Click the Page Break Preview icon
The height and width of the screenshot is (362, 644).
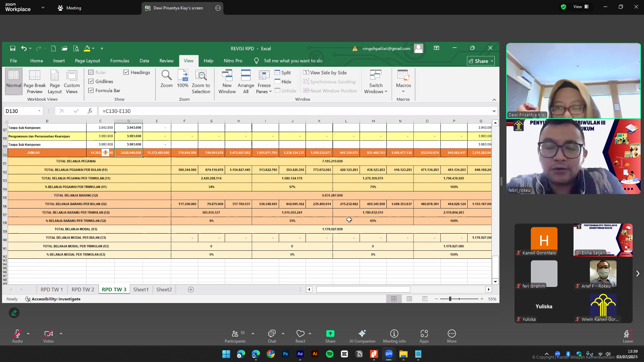click(x=35, y=76)
